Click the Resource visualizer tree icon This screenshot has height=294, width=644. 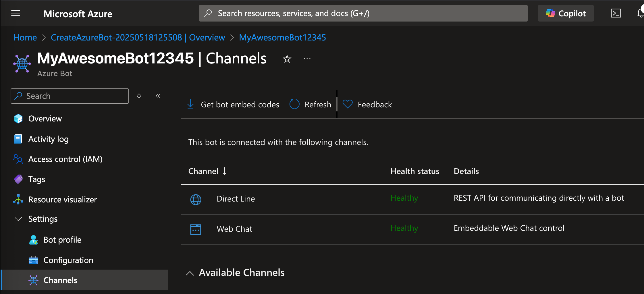coord(18,200)
